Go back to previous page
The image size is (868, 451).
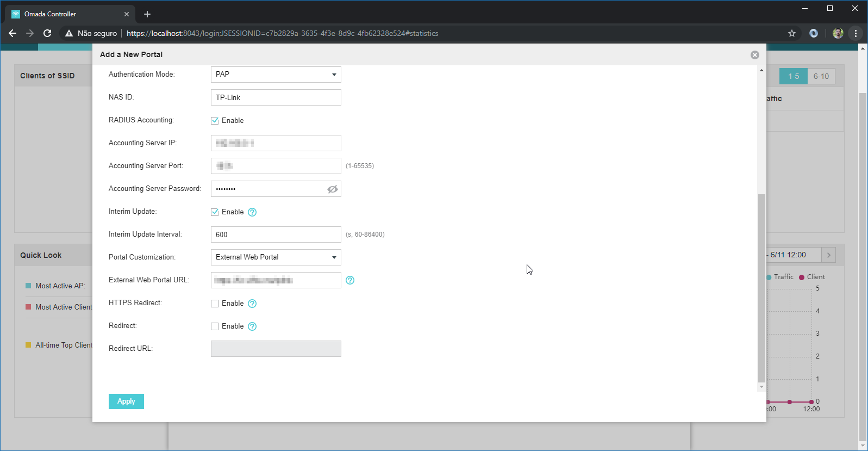tap(13, 33)
